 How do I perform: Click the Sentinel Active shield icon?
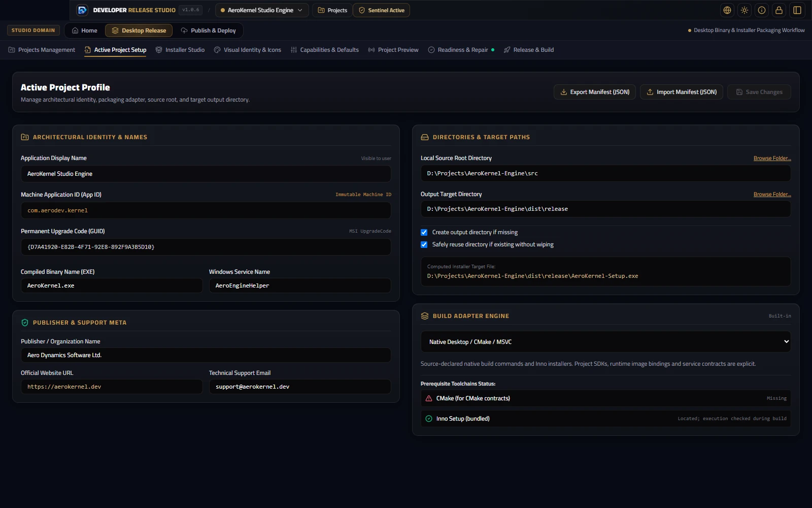click(362, 10)
